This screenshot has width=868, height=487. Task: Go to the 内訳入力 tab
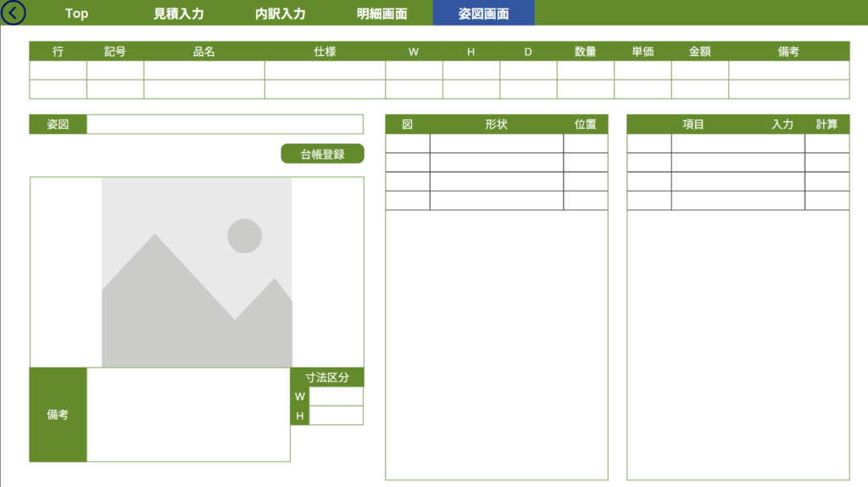pos(281,14)
